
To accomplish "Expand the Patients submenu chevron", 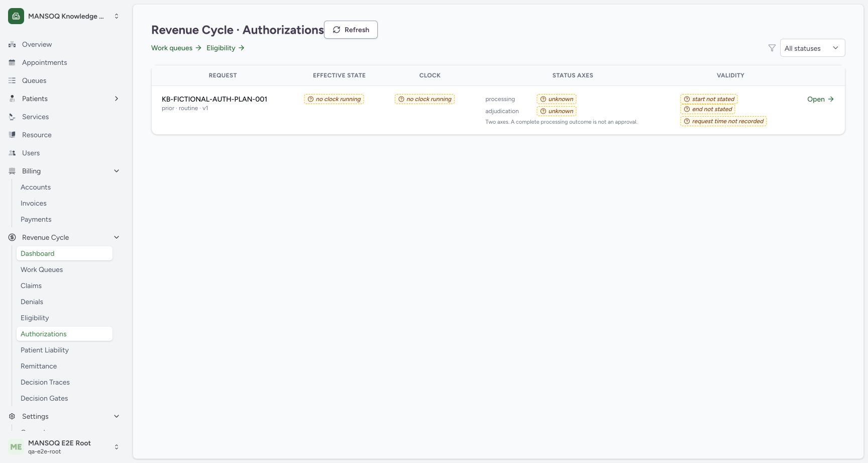I will (x=117, y=99).
